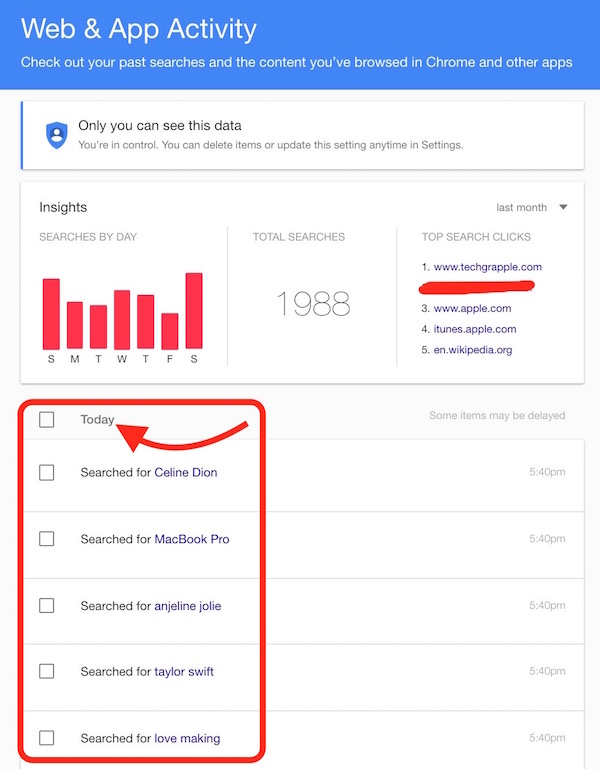Mark the love making search checkbox
The height and width of the screenshot is (769, 600).
[47, 738]
